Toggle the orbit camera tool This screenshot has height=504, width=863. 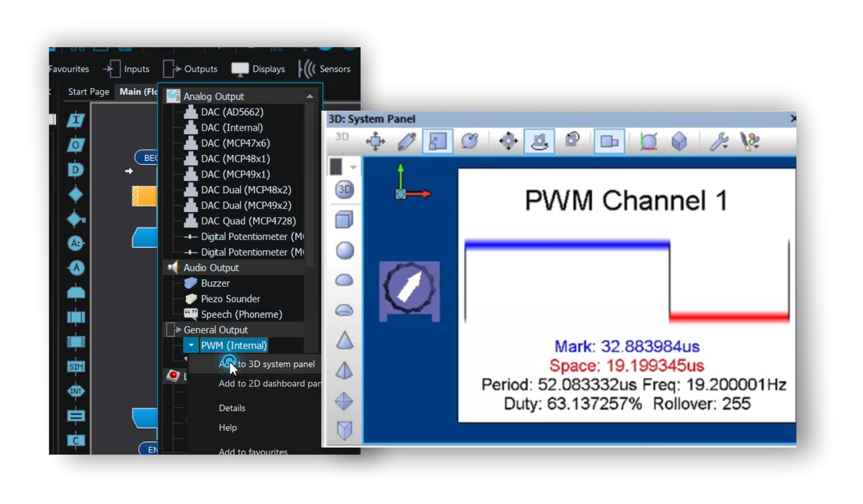[x=539, y=141]
